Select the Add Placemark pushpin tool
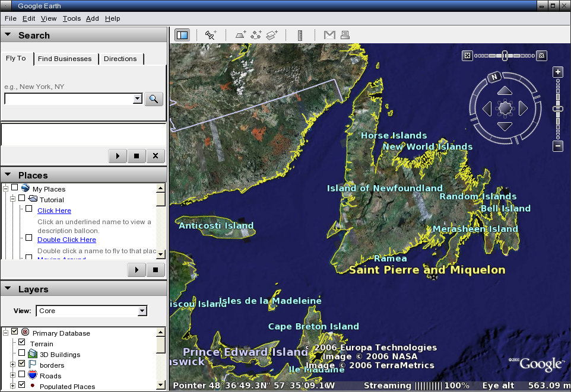571x392 pixels. click(x=211, y=35)
